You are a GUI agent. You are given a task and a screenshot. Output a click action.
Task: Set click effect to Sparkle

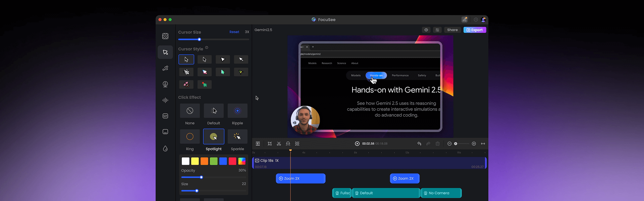(x=237, y=137)
